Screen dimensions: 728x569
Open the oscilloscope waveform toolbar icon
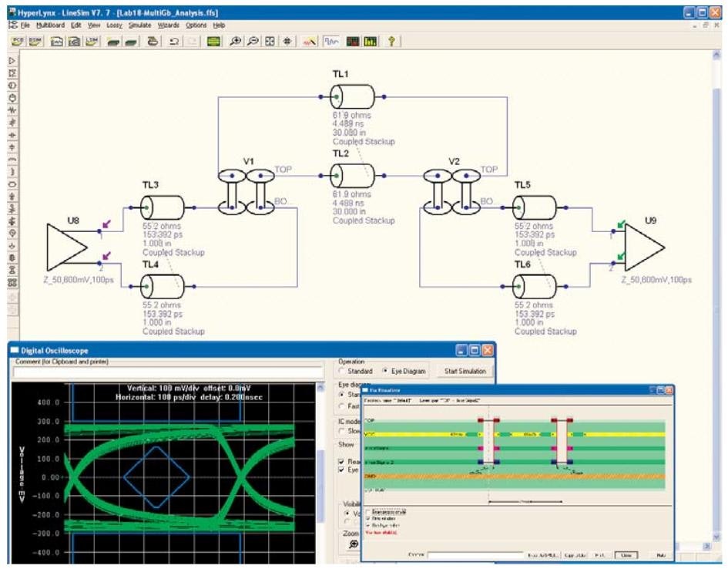pos(331,42)
